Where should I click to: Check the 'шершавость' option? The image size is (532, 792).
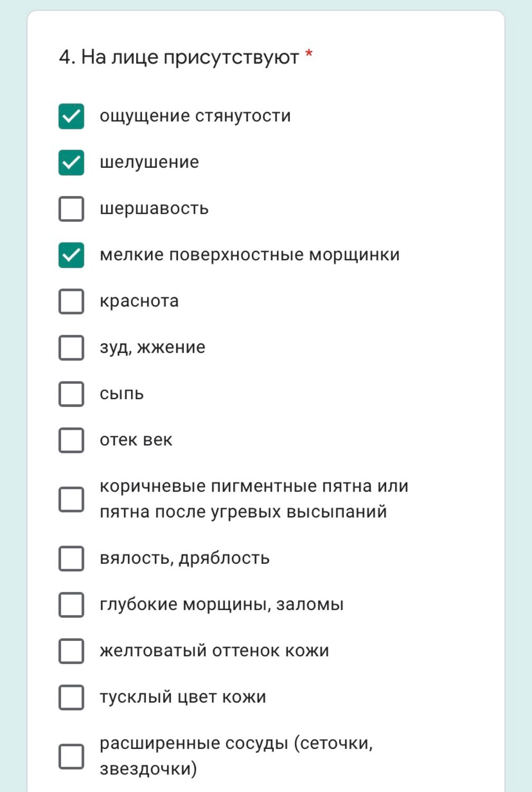(71, 209)
